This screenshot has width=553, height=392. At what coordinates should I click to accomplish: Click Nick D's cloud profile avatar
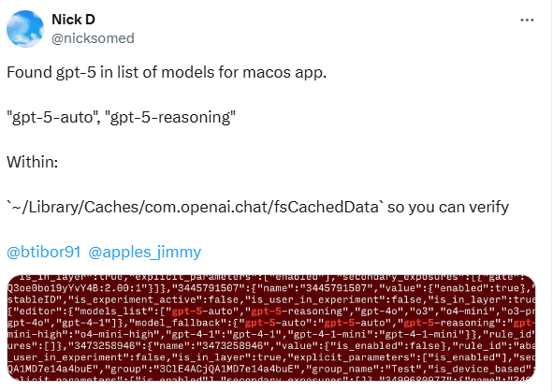pos(25,29)
